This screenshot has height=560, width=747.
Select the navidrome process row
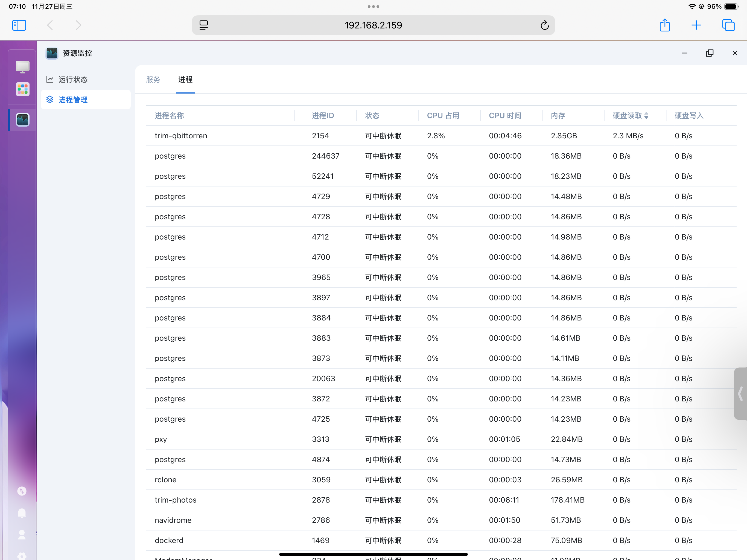[441, 520]
